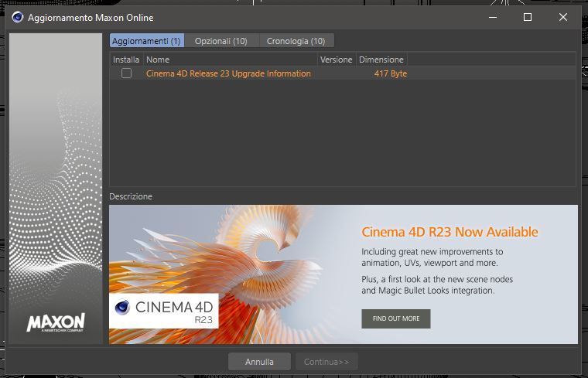Click the Nome column header

(231, 60)
